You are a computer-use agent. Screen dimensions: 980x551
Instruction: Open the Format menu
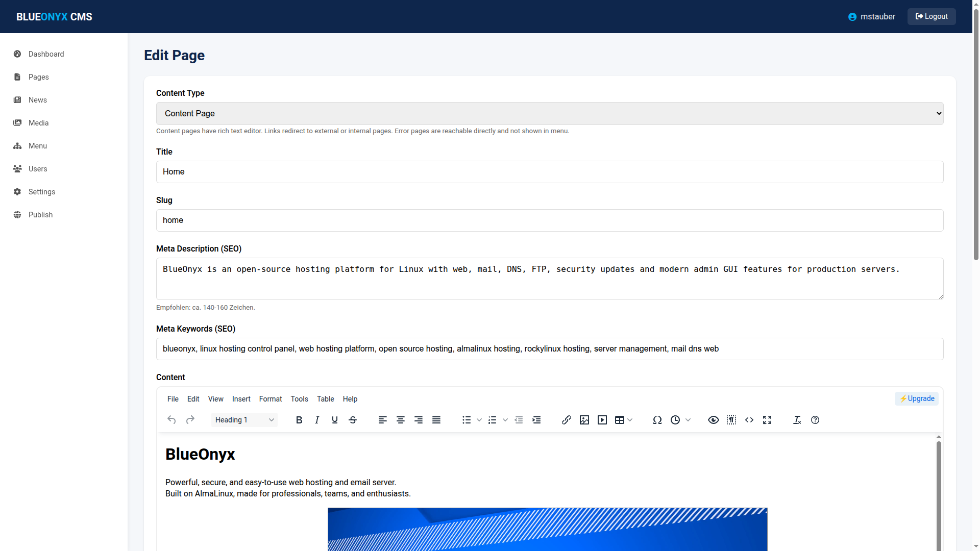tap(270, 399)
